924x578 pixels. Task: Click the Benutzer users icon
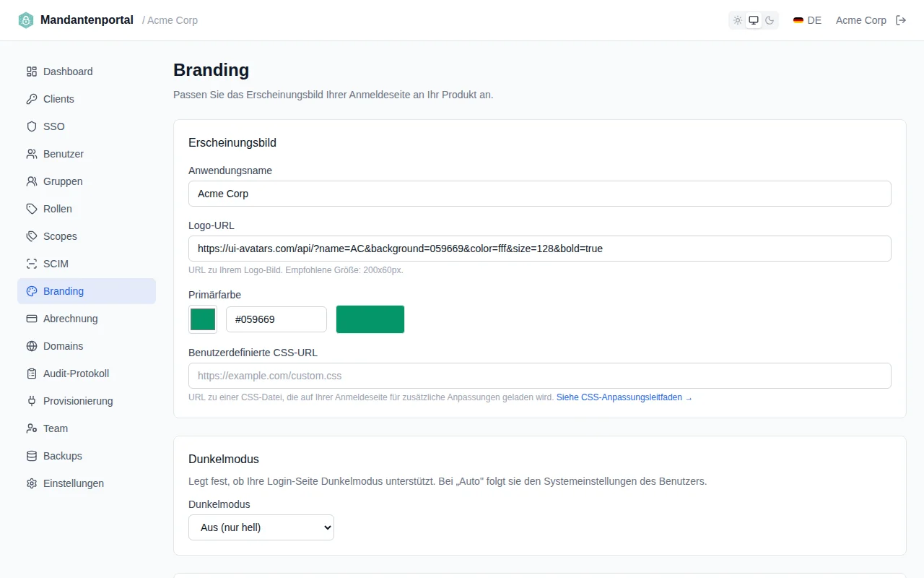pos(32,154)
